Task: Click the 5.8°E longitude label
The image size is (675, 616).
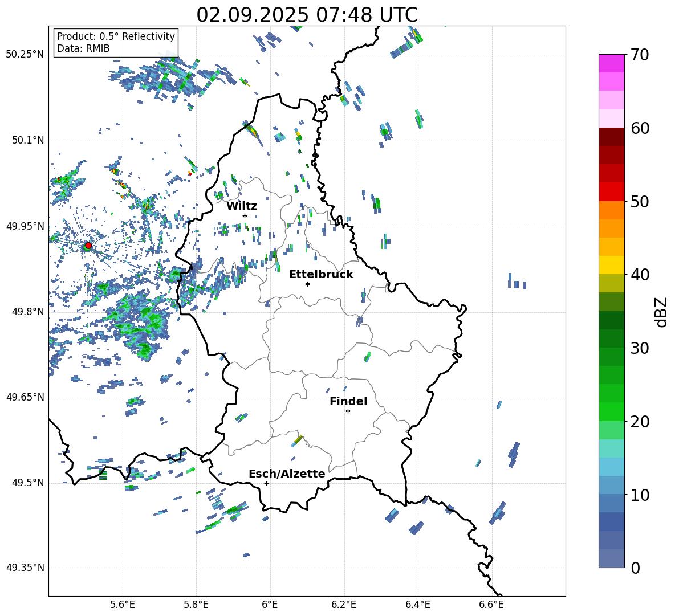Action: (196, 605)
